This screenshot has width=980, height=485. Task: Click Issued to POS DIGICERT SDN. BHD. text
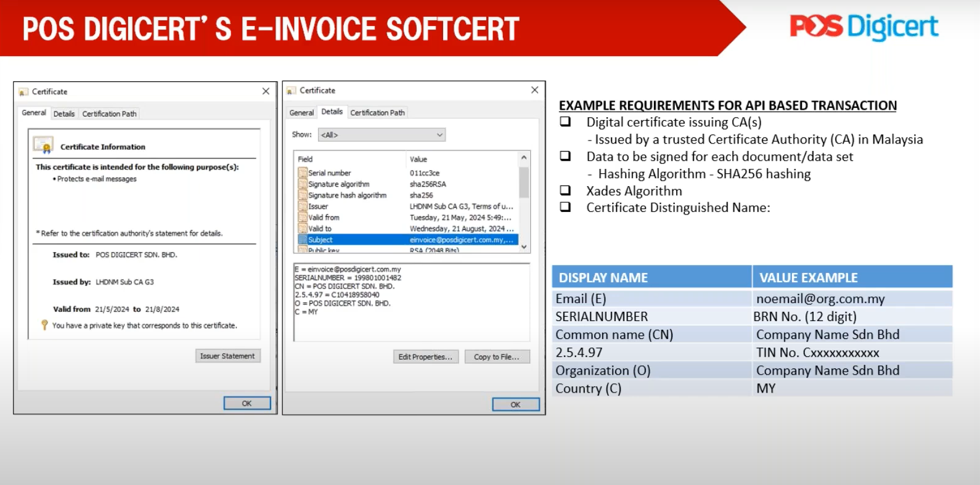tap(115, 255)
